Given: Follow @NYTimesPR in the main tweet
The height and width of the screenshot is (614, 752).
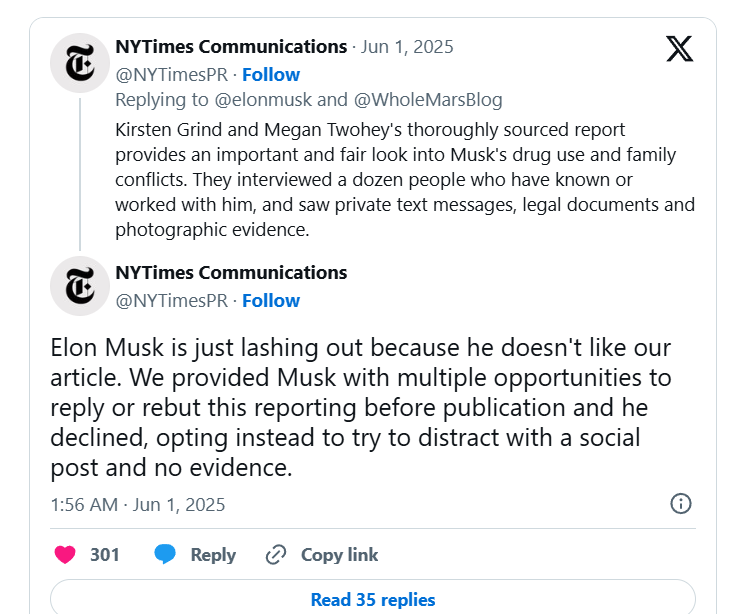Looking at the screenshot, I should pos(271,300).
